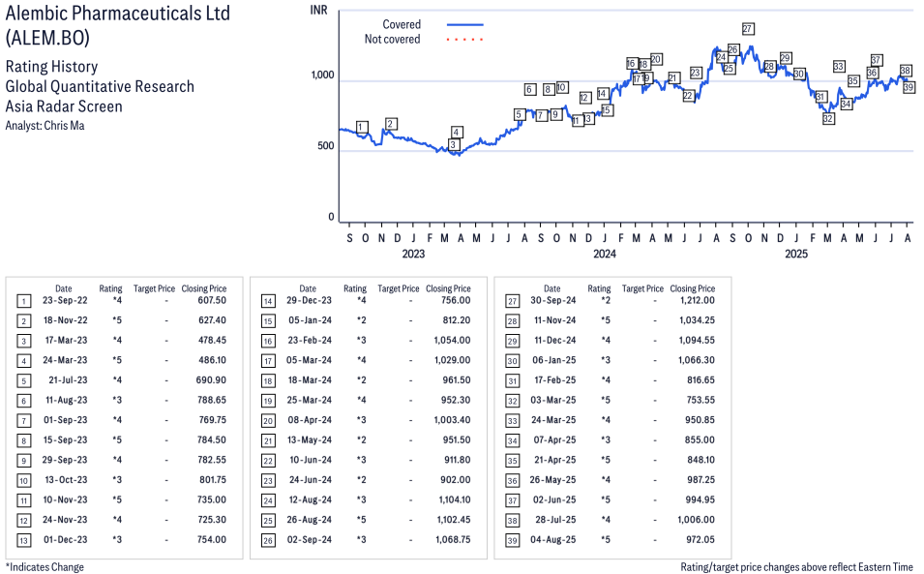Click the '23-Sep-22' date cell
Image resolution: width=924 pixels, height=574 pixels.
[x=65, y=301]
